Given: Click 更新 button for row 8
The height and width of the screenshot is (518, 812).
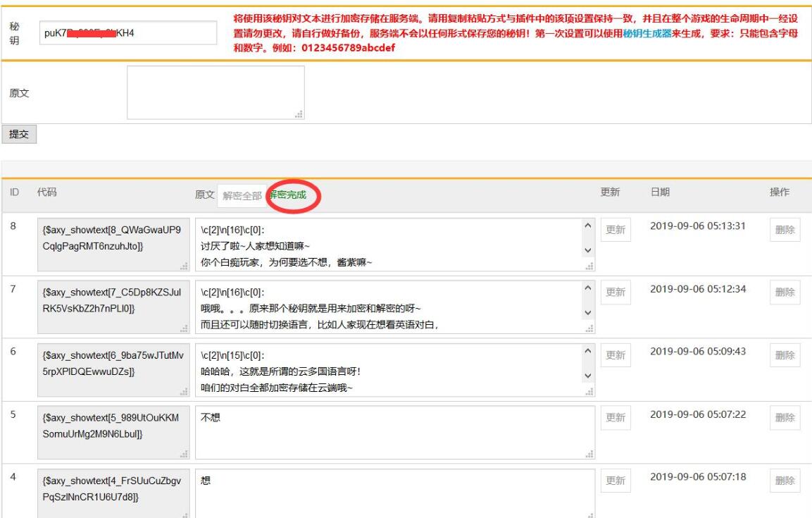Looking at the screenshot, I should pyautogui.click(x=616, y=230).
